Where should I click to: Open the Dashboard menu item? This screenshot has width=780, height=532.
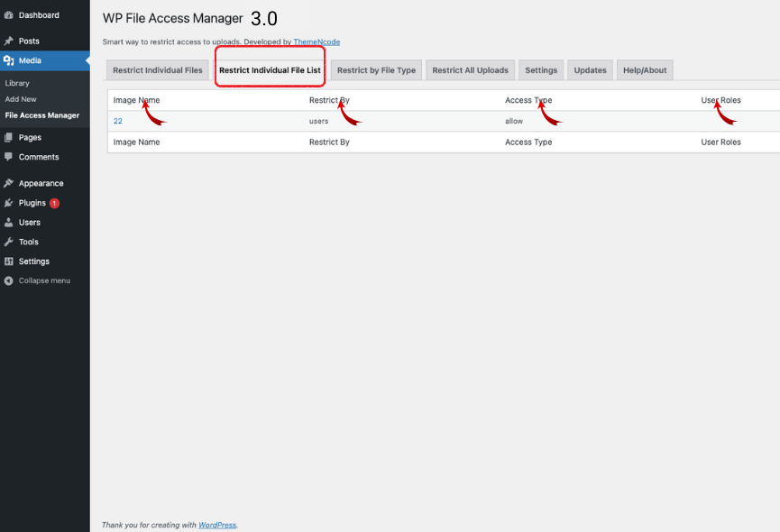tap(39, 15)
